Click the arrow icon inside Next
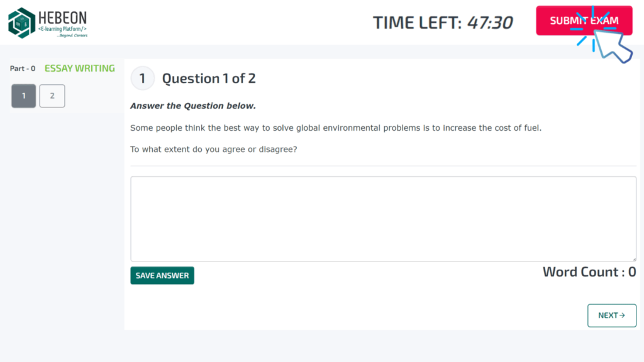This screenshot has width=644, height=362. (622, 315)
